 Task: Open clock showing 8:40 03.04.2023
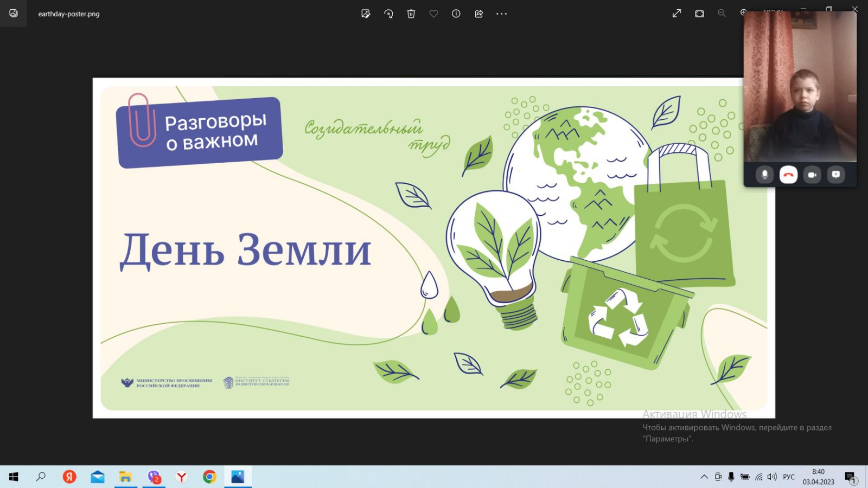[819, 477]
